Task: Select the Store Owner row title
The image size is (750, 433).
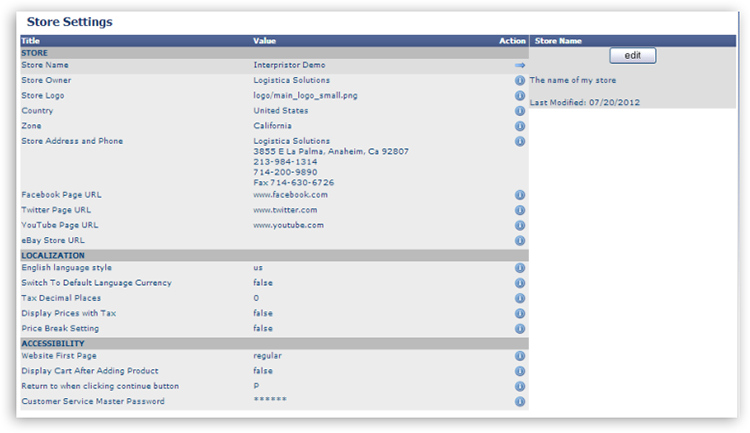Action: [x=46, y=80]
